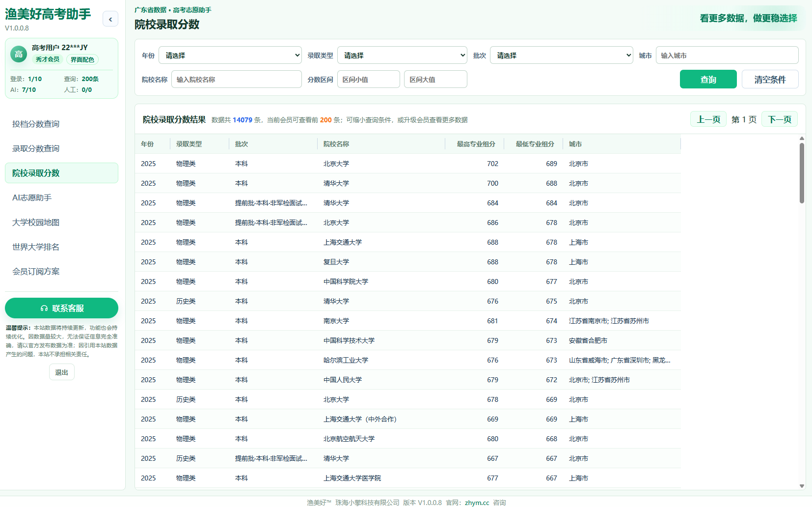Click the 第 1 页 page indicator
812x507 pixels.
coord(744,119)
